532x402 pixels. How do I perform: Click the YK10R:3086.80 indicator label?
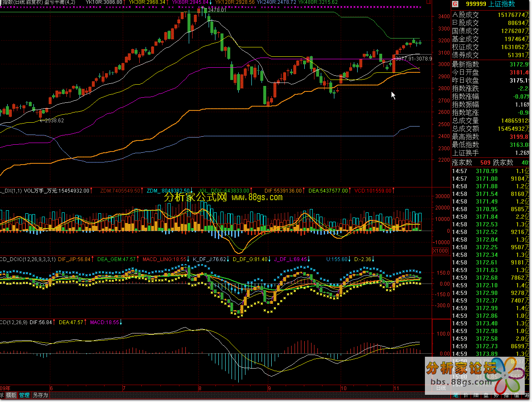tap(104, 3)
